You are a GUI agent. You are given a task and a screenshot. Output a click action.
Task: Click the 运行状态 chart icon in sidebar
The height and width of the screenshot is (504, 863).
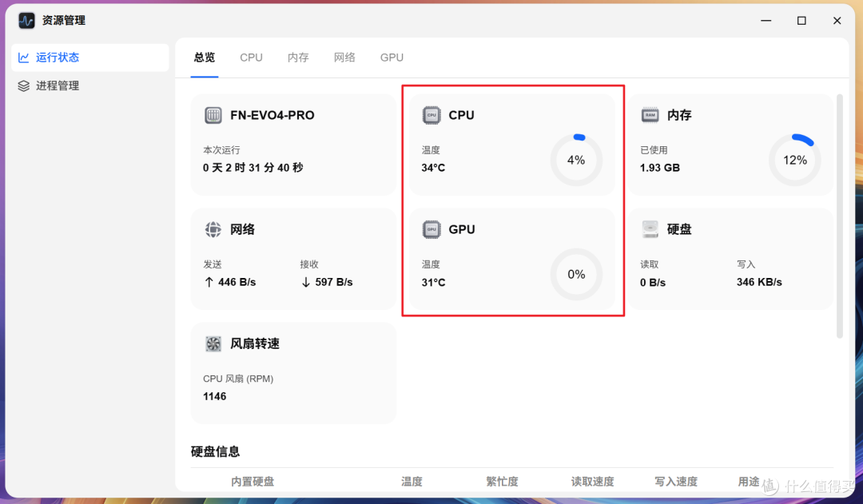(x=23, y=58)
